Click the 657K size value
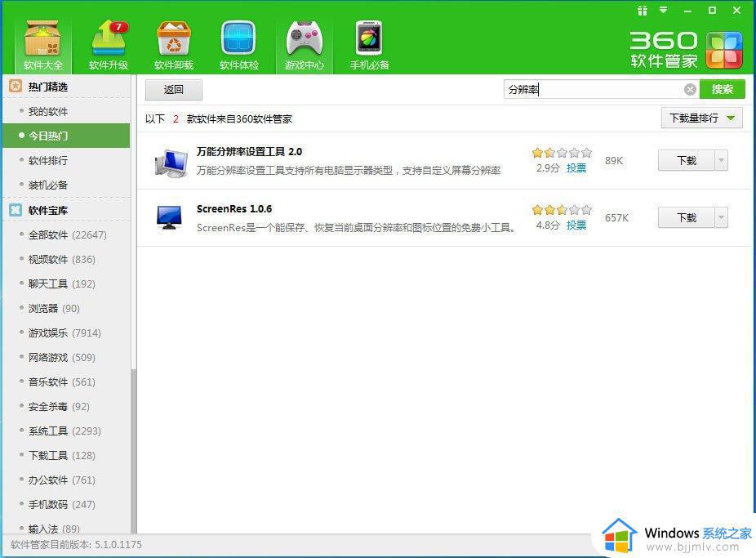The image size is (756, 558). pyautogui.click(x=616, y=217)
